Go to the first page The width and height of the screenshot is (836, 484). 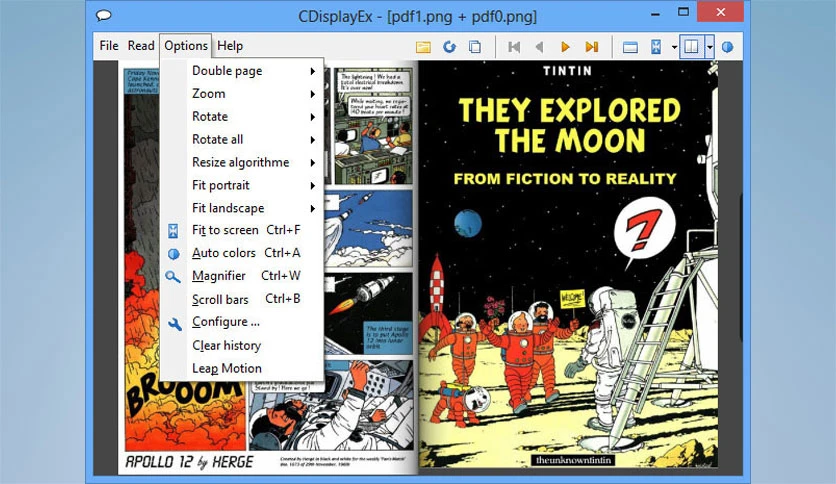[514, 47]
